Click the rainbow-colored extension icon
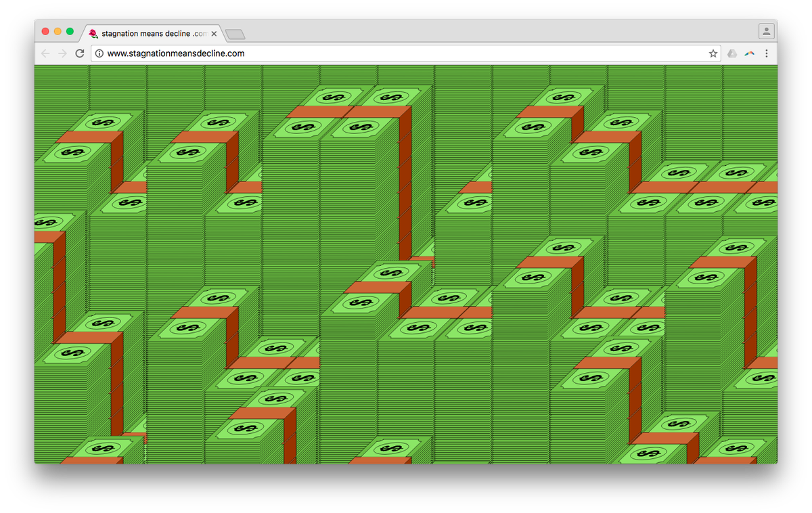Image resolution: width=812 pixels, height=513 pixels. [749, 53]
